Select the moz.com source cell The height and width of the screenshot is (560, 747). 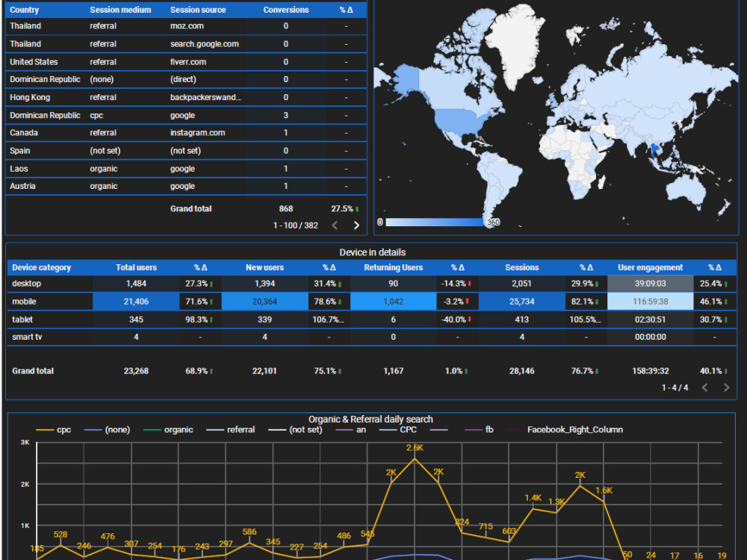(x=187, y=26)
